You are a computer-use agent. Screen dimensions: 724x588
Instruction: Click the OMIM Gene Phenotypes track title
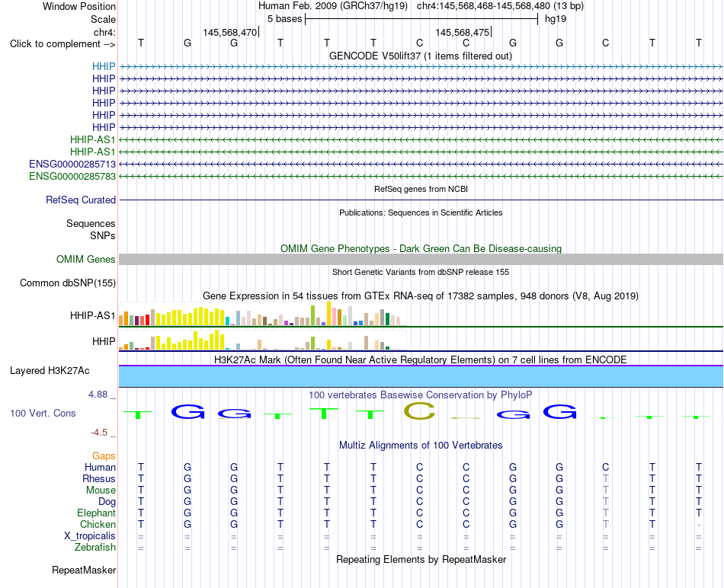(421, 249)
